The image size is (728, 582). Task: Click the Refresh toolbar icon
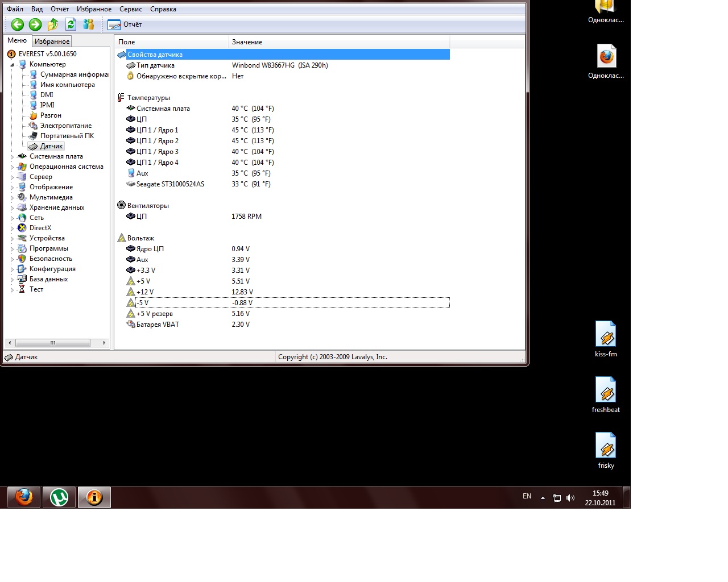point(71,24)
